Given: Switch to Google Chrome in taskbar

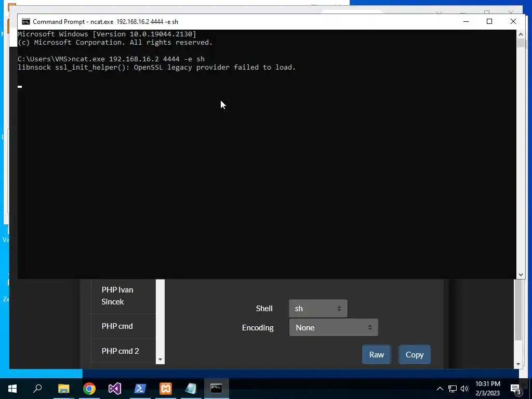Looking at the screenshot, I should pyautogui.click(x=89, y=389).
